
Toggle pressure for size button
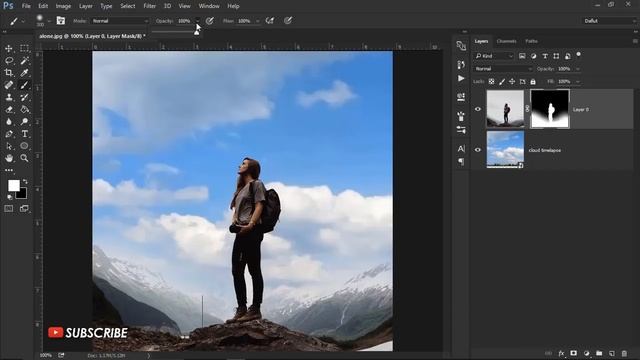tap(288, 21)
